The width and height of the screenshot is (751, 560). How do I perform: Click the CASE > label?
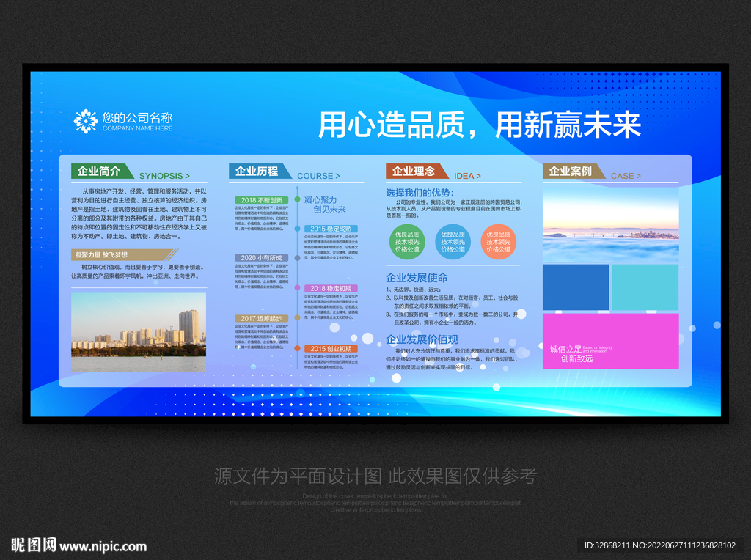click(626, 176)
